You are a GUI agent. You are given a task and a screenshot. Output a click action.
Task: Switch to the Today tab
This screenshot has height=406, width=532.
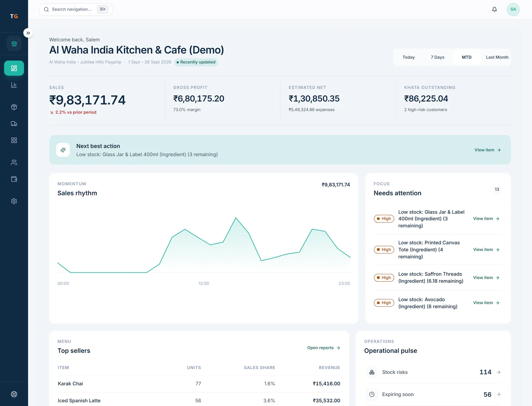[x=409, y=57]
